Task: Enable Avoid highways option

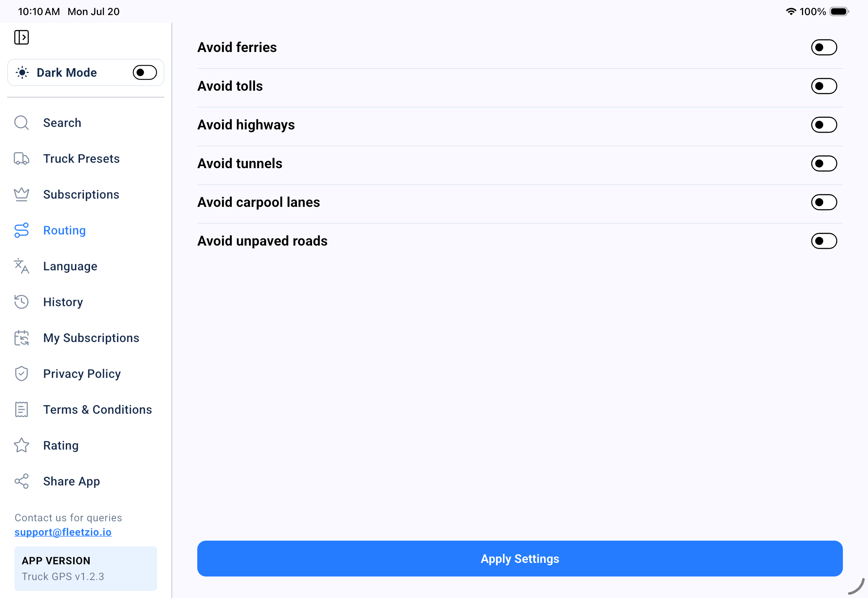Action: point(824,125)
